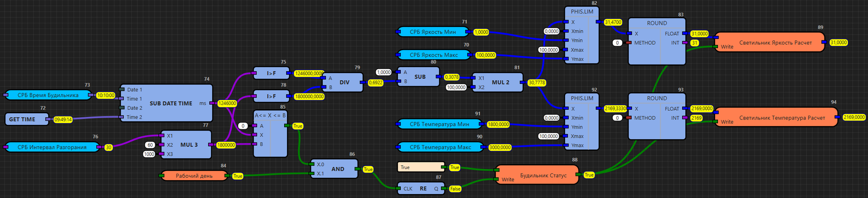This screenshot has width=868, height=198.
Task: Click the GET TIME node
Action: tap(27, 119)
